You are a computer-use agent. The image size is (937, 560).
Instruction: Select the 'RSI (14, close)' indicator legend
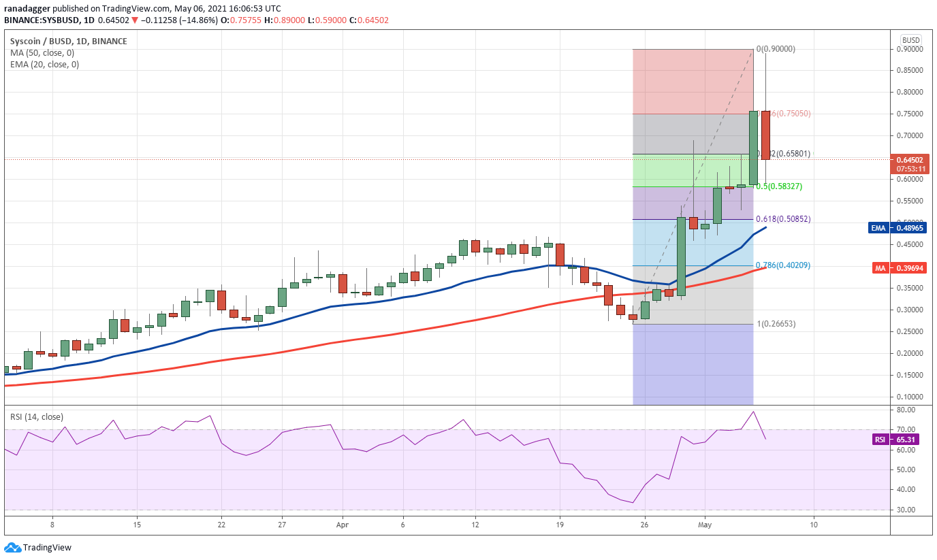coord(37,416)
